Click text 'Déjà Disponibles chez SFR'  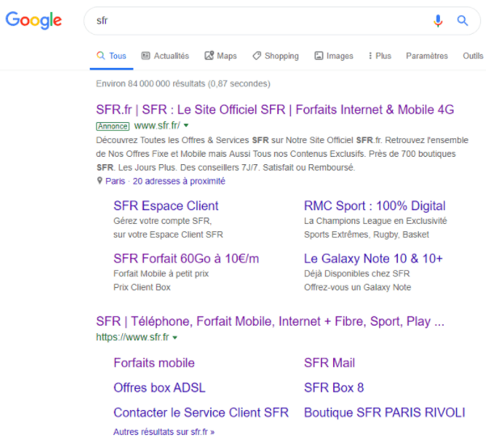[357, 274]
